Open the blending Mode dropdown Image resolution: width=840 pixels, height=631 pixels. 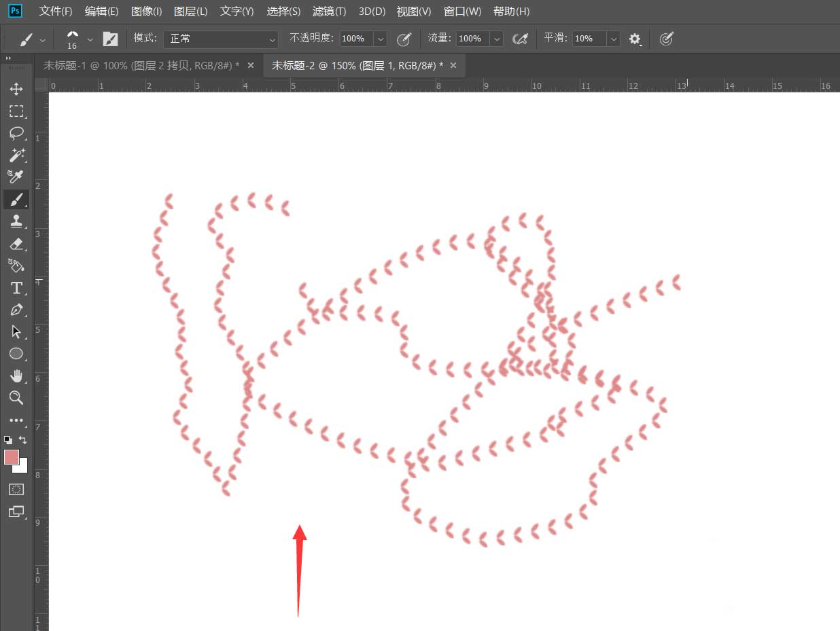click(221, 39)
